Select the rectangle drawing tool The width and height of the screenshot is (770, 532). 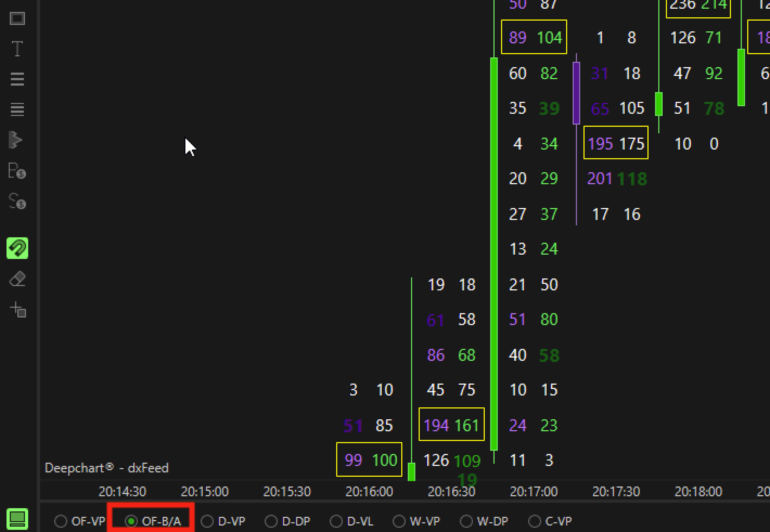17,18
